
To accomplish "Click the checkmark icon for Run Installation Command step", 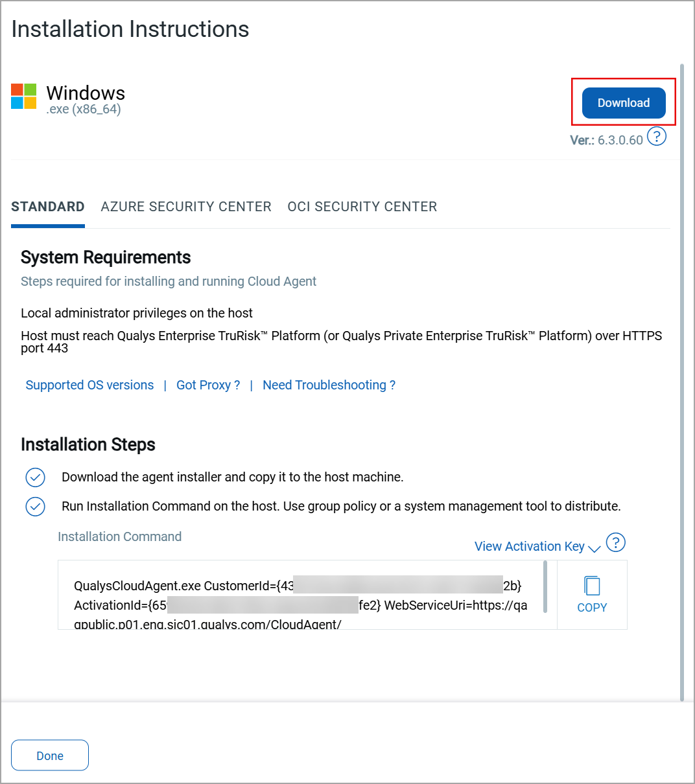I will [35, 506].
